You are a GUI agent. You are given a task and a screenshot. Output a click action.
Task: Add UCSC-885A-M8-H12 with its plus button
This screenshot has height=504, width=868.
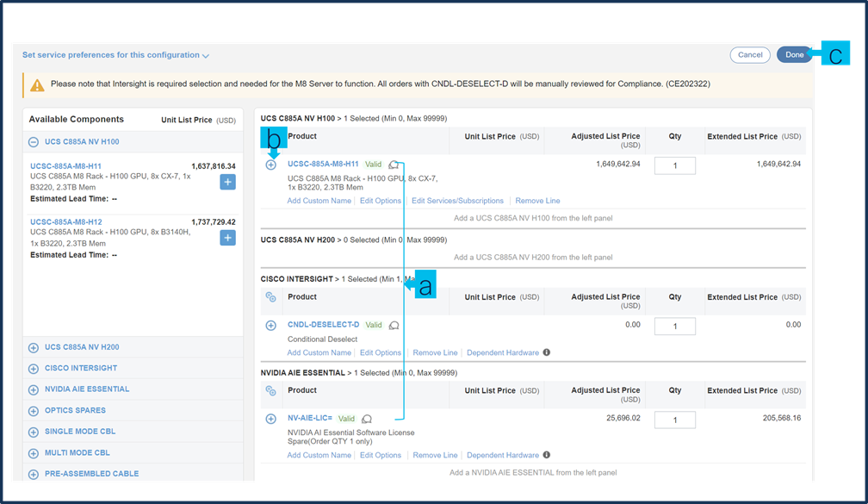227,238
